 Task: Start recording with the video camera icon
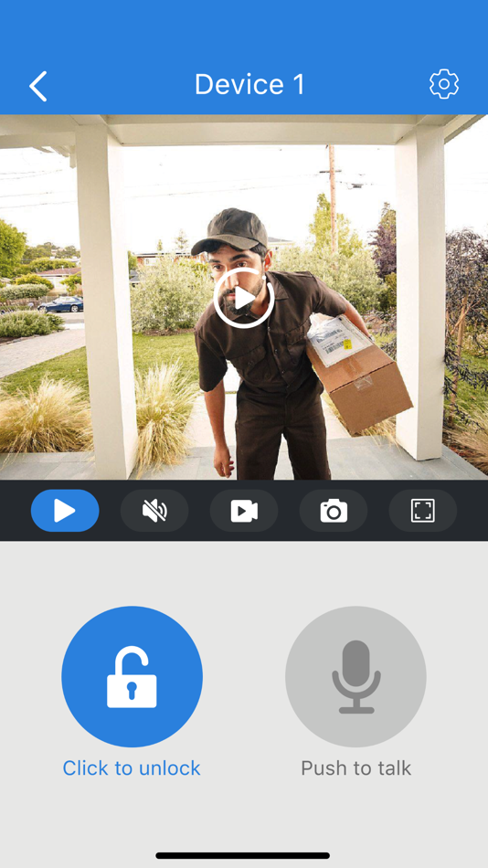pyautogui.click(x=244, y=511)
